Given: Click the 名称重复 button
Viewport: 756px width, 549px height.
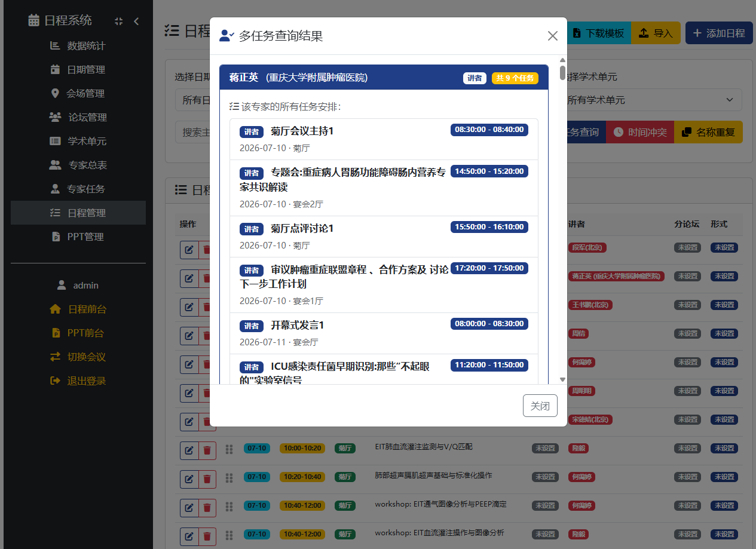Looking at the screenshot, I should pos(708,132).
